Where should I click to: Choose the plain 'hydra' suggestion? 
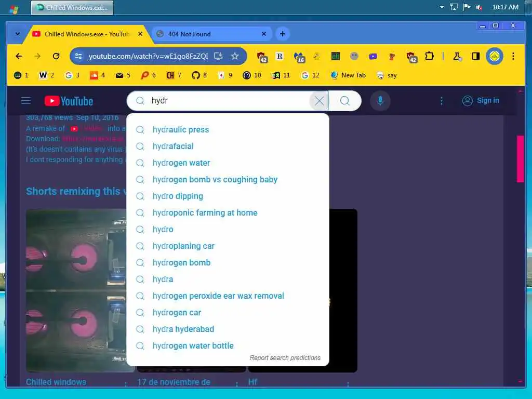tap(228, 279)
